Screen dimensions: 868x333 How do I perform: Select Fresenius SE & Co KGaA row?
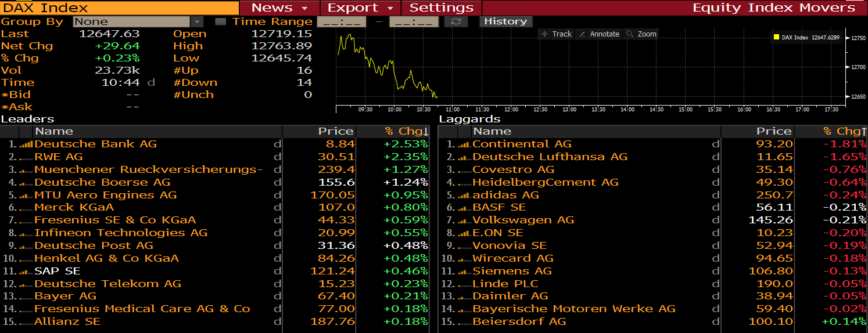215,220
